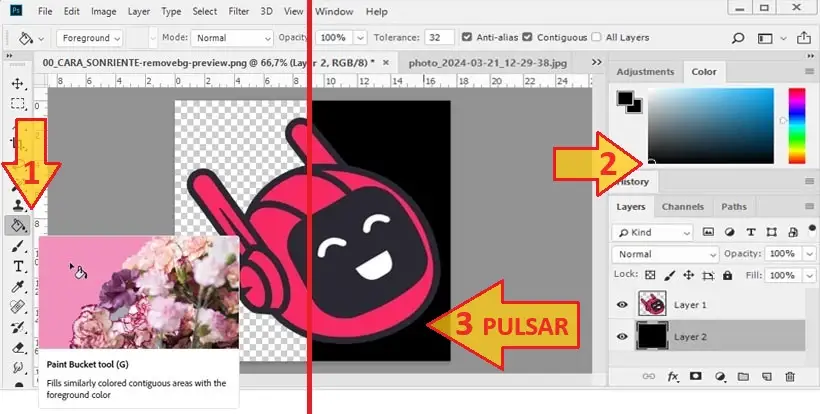Toggle the Contiguous checkbox
Image resolution: width=820 pixels, height=414 pixels.
[x=527, y=37]
